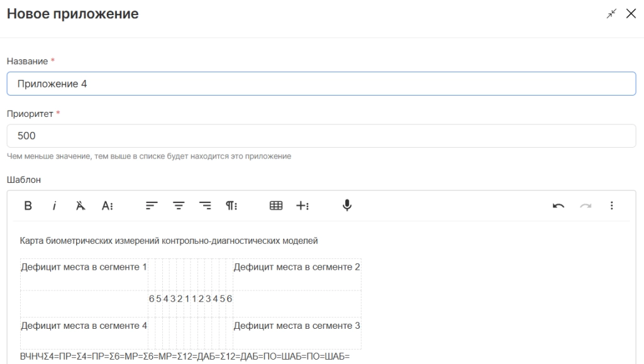Close the Новое приложение dialog
The image size is (644, 364).
click(631, 14)
